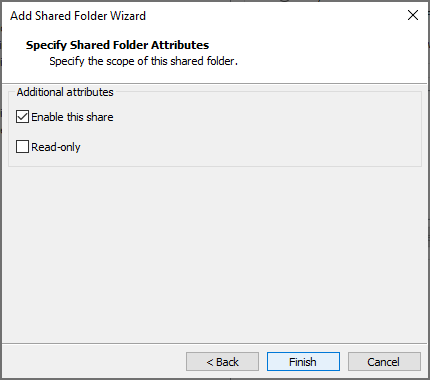Image resolution: width=430 pixels, height=380 pixels.
Task: Cancel the shared folder wizard
Action: click(384, 362)
